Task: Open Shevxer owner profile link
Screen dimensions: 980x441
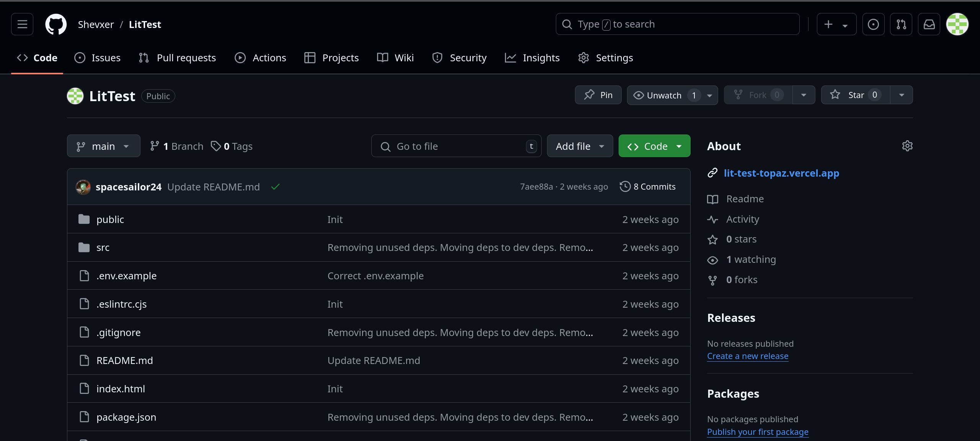Action: click(96, 25)
